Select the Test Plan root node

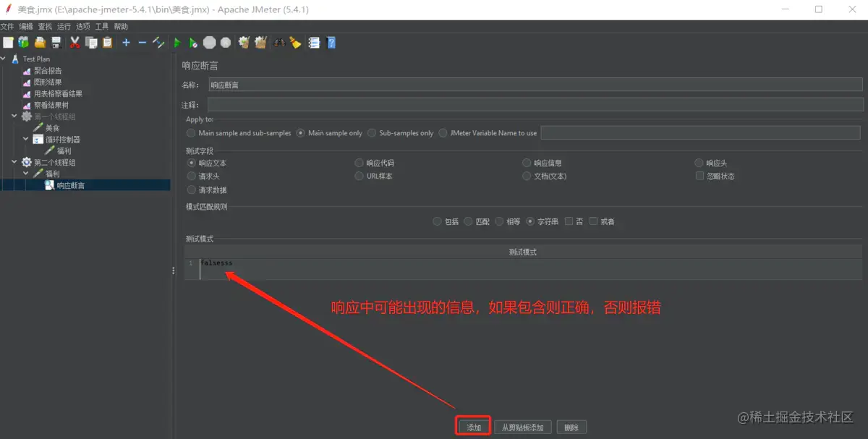tap(36, 59)
